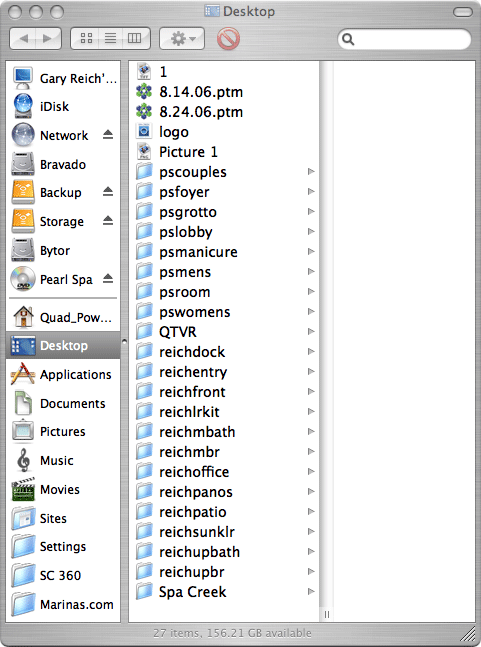Select the psroom folder
Viewport: 481px width, 647px height.
click(x=224, y=292)
